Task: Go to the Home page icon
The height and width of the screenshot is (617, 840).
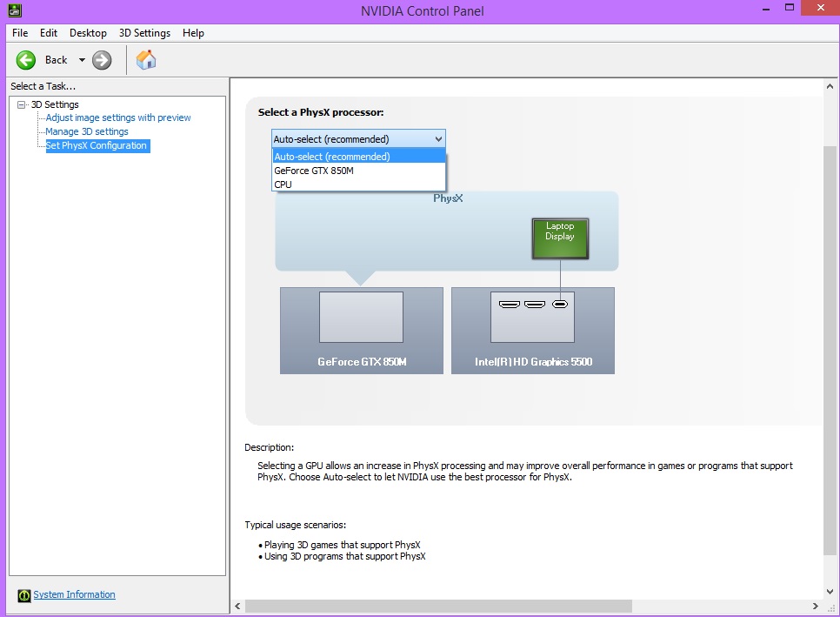Action: 146,59
